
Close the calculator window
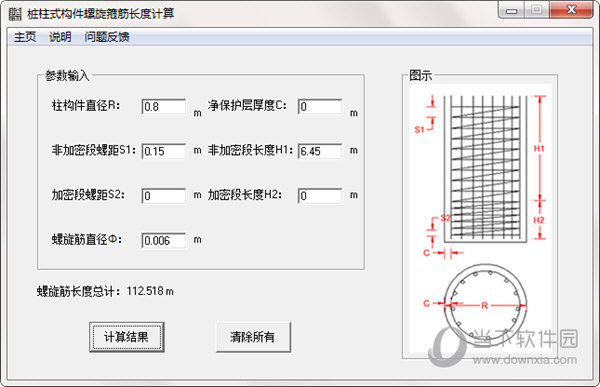click(x=571, y=10)
